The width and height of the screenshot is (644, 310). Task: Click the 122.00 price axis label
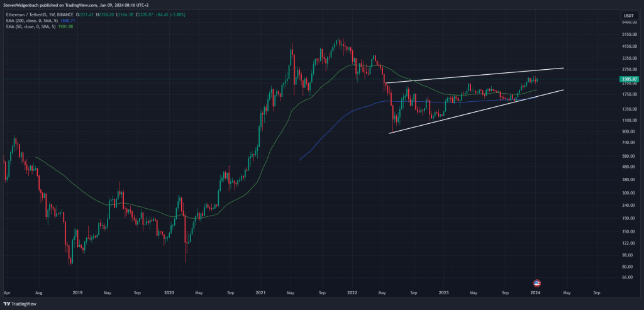(x=628, y=243)
